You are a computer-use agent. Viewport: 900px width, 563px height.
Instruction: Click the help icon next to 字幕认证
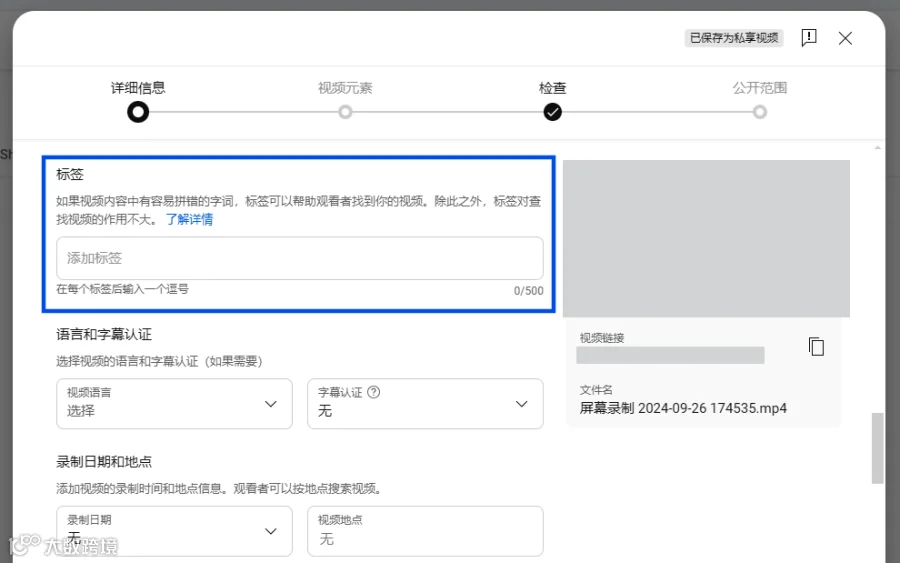point(374,392)
